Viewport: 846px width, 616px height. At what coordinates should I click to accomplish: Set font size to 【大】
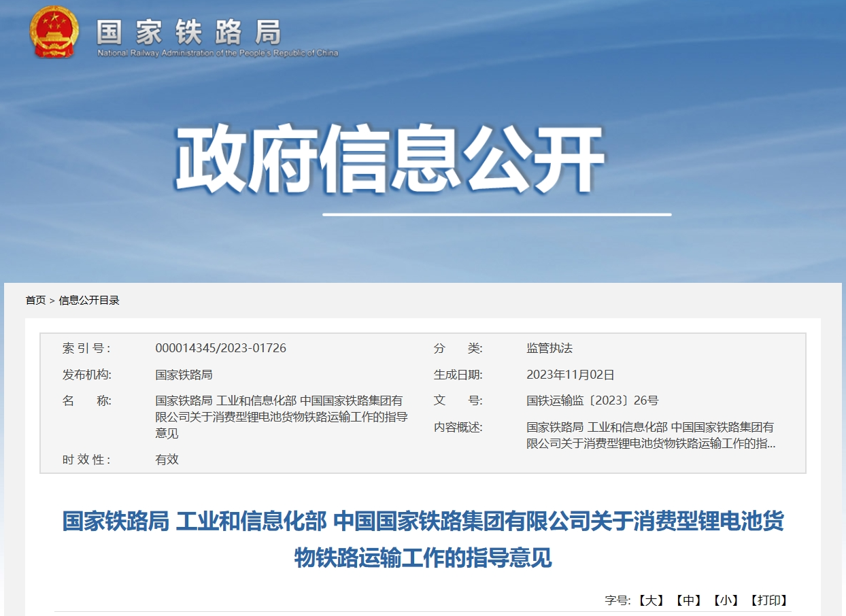coord(651,600)
